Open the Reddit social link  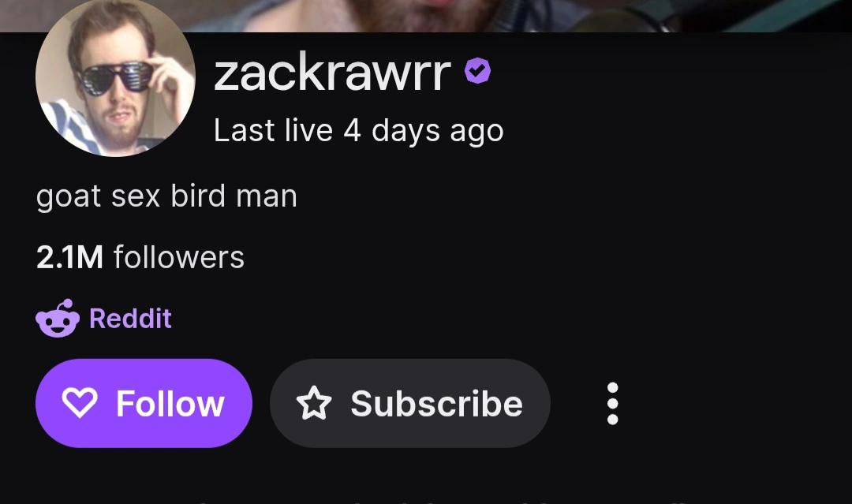[104, 319]
